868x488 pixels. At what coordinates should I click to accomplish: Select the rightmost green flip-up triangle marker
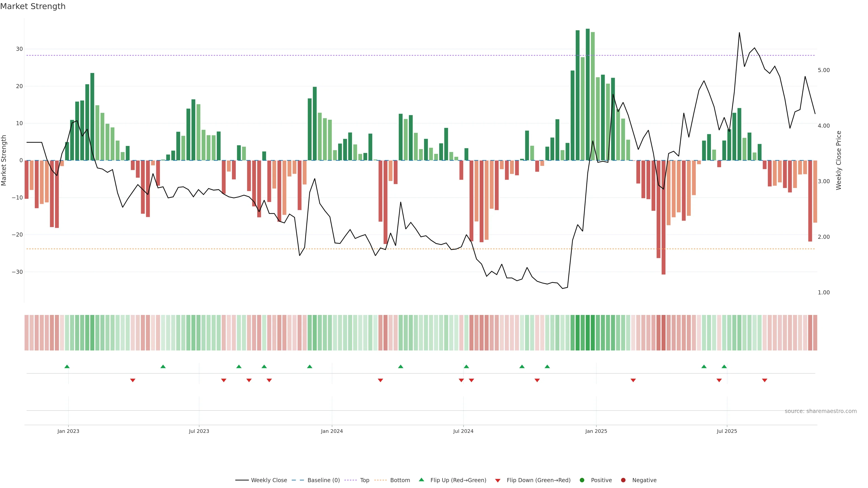point(724,366)
